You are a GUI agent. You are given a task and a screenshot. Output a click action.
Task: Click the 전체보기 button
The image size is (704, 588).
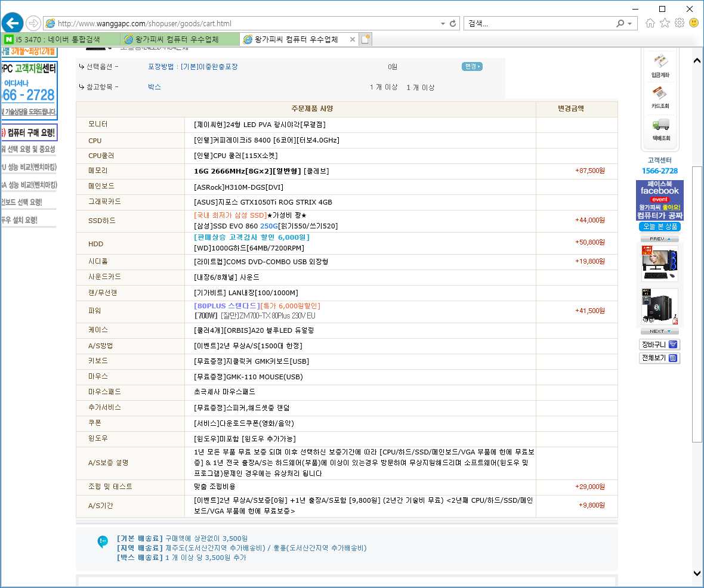pyautogui.click(x=659, y=358)
